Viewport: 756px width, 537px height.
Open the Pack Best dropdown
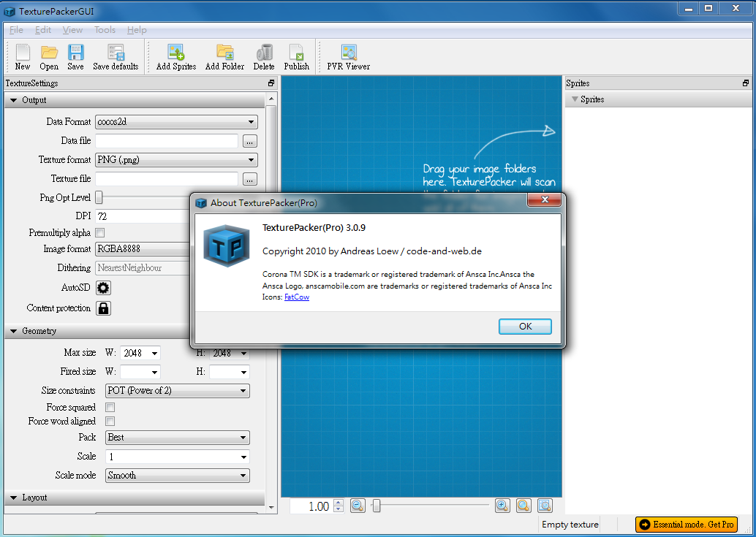[178, 438]
